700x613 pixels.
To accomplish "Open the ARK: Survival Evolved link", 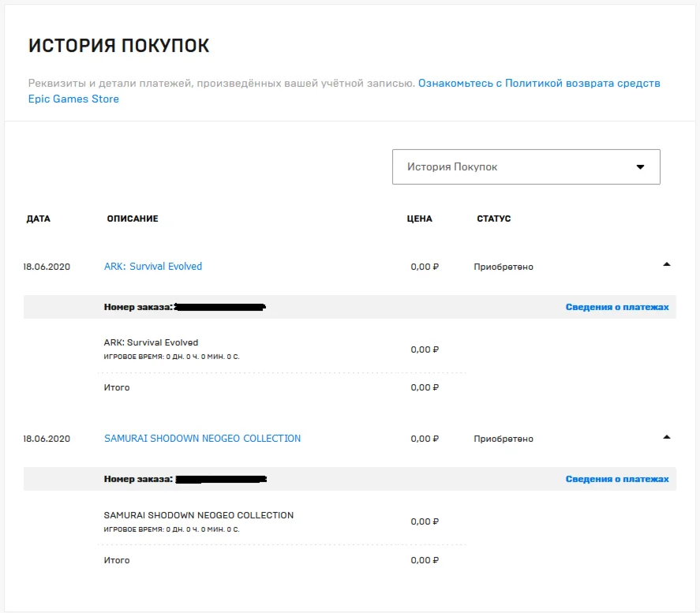I will (152, 267).
